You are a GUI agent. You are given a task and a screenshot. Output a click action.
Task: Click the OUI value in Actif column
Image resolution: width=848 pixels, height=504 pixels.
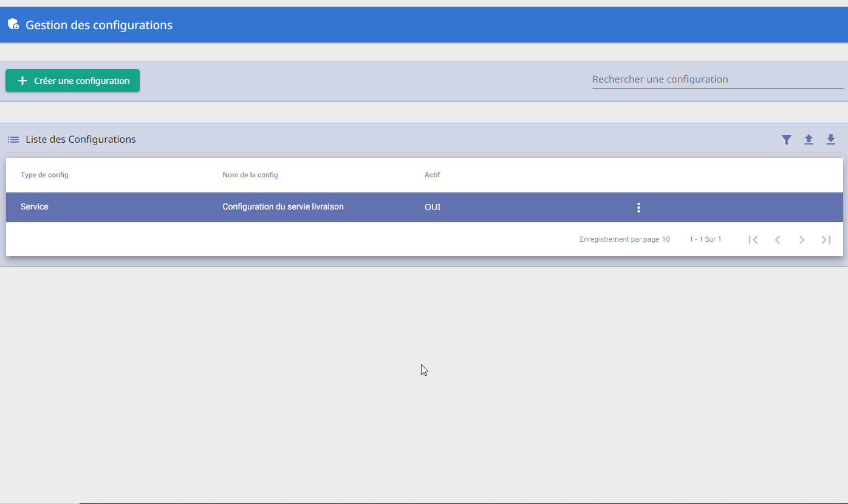433,208
